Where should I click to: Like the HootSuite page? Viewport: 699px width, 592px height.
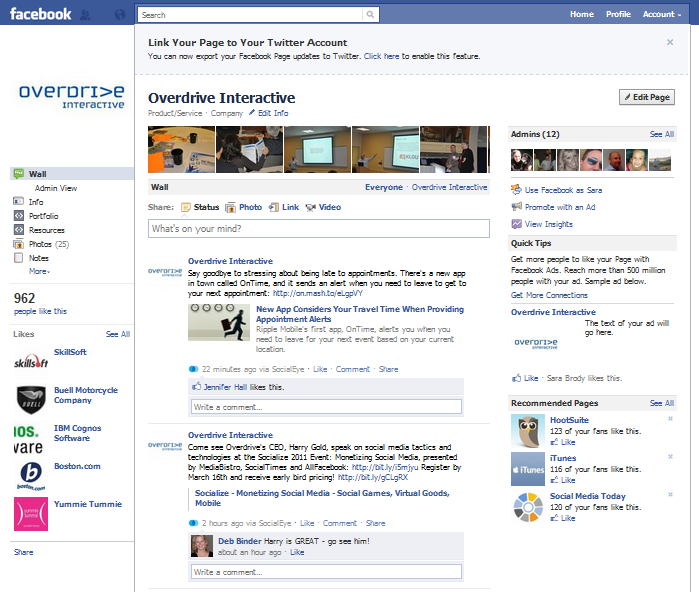click(563, 442)
